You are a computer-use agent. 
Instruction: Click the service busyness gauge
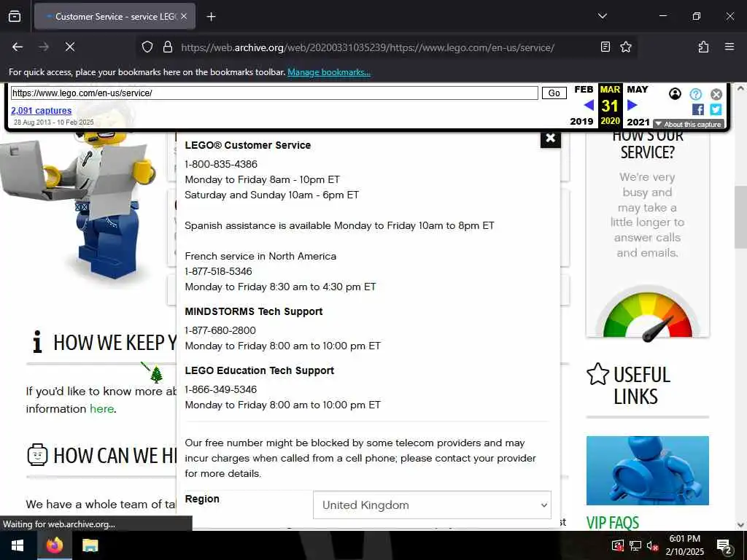(648, 314)
